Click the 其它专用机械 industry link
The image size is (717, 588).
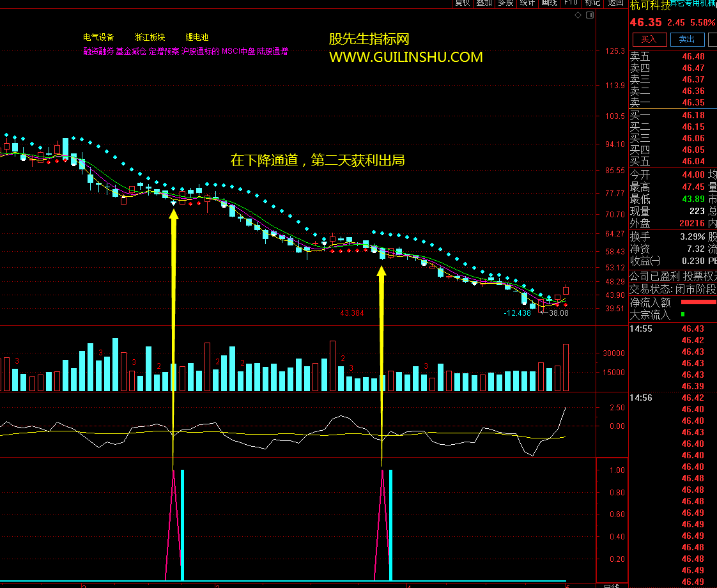(x=694, y=3)
